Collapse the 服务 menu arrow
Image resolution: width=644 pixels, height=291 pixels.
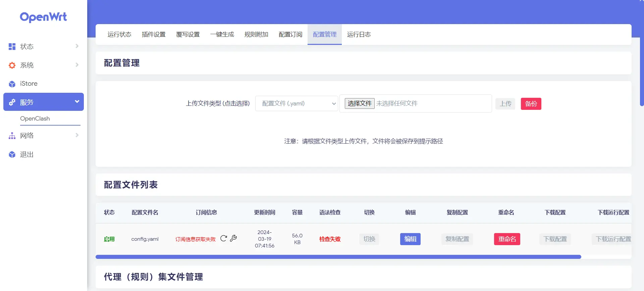point(77,101)
